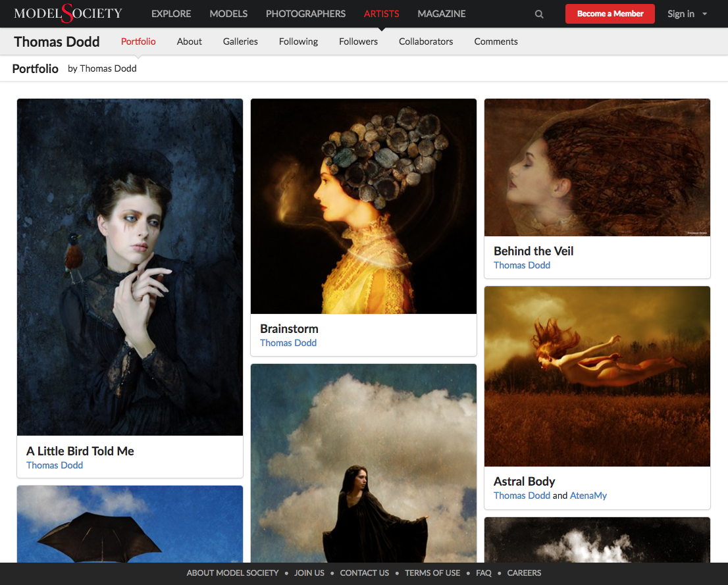Screen dimensions: 728x585
Task: Open the Behind the Veil image
Action: [597, 167]
